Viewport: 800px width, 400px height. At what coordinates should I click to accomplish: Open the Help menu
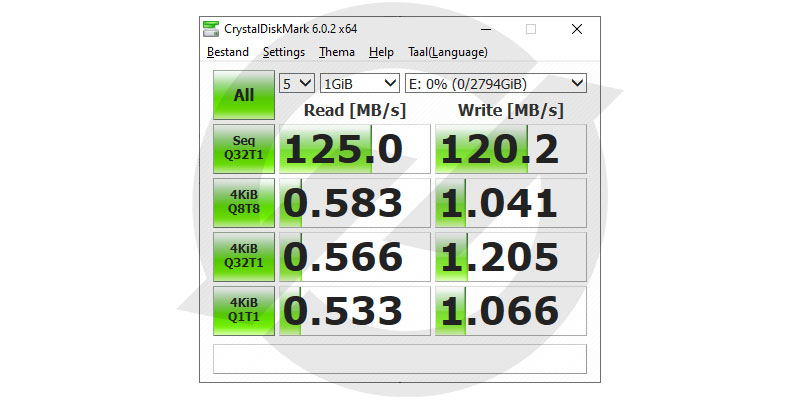tap(381, 52)
